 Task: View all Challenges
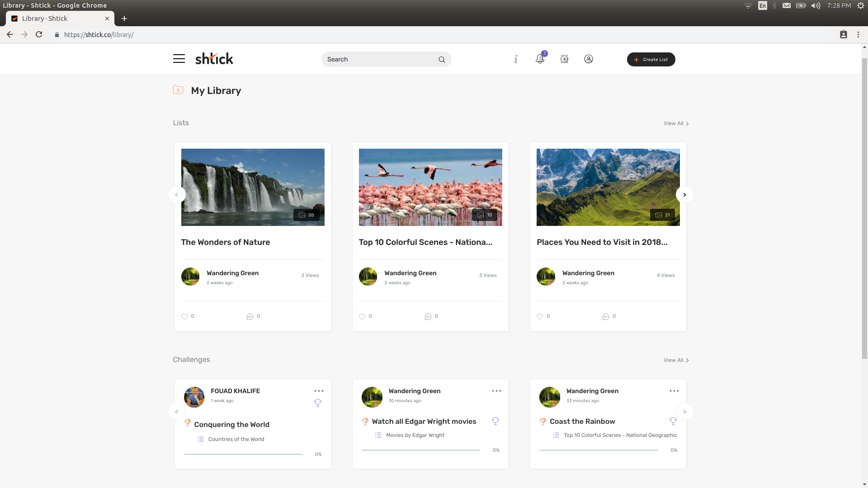(676, 360)
